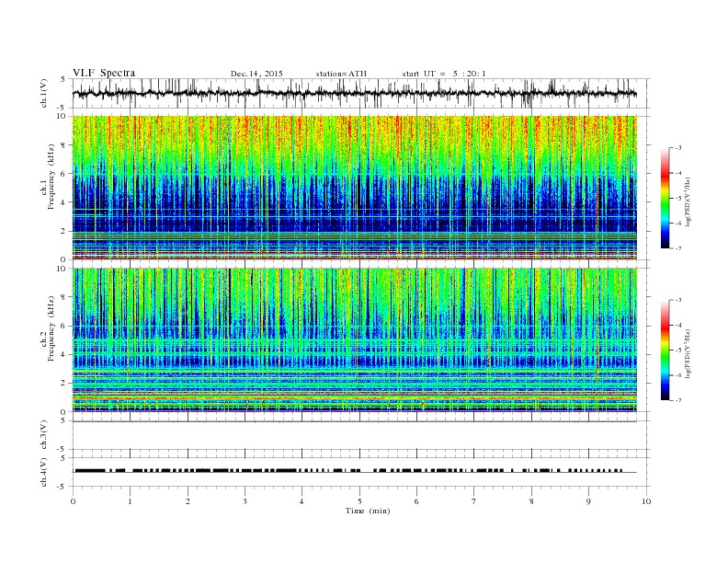Click the ch.2 spectrogram plot
This screenshot has width=728, height=563.
[x=355, y=340]
